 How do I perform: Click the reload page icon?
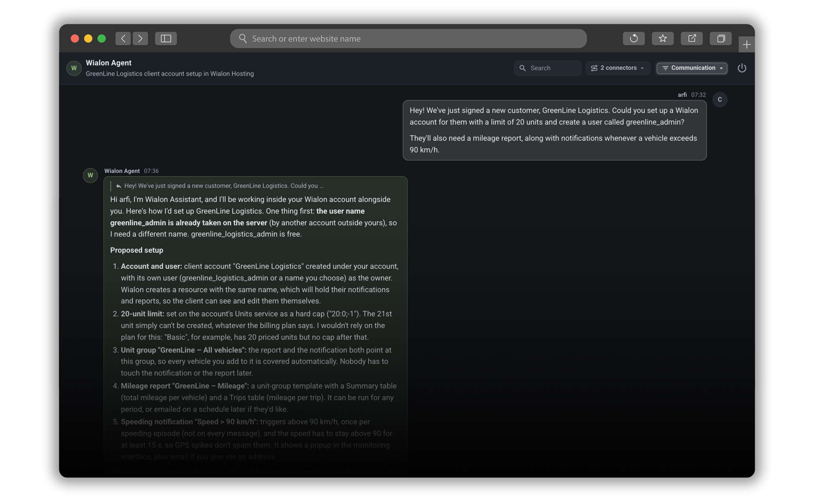coord(634,38)
